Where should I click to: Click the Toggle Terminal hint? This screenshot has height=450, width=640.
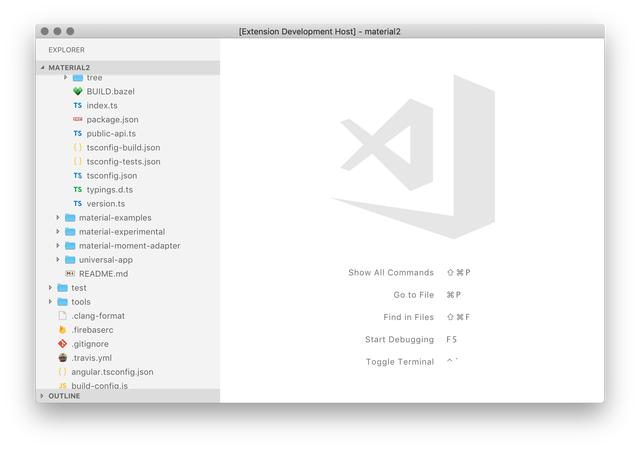(400, 362)
